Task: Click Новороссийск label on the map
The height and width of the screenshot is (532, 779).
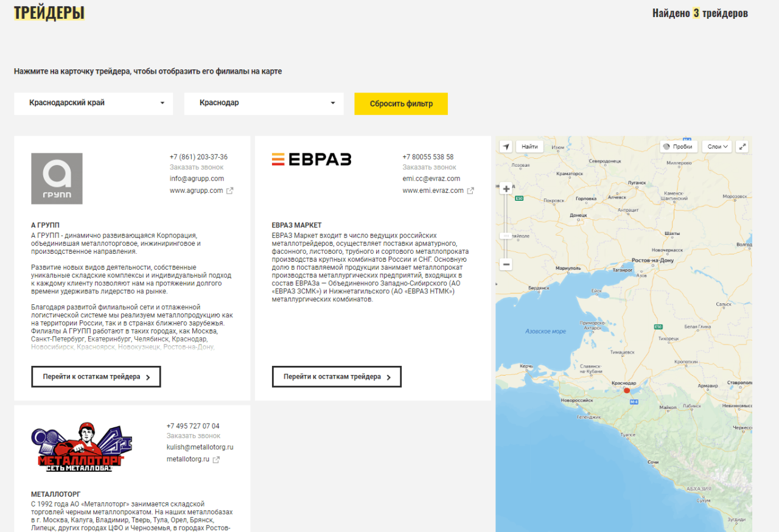Action: [x=577, y=401]
